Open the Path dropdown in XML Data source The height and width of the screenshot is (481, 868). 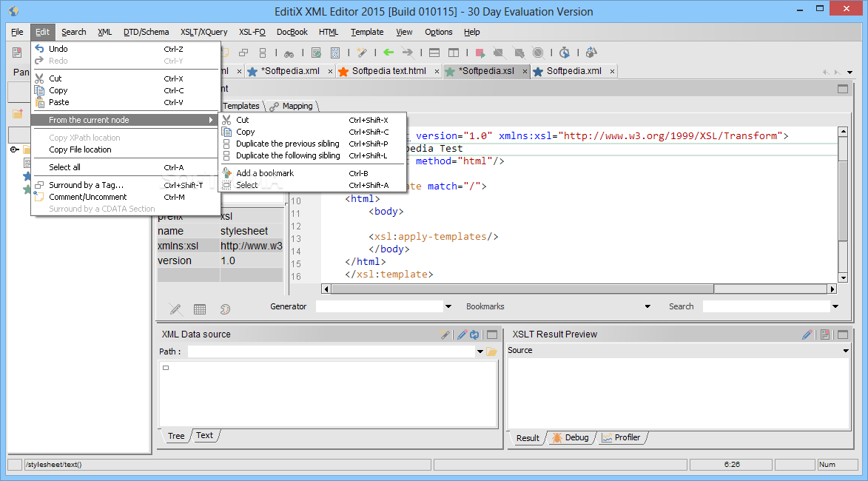[480, 351]
